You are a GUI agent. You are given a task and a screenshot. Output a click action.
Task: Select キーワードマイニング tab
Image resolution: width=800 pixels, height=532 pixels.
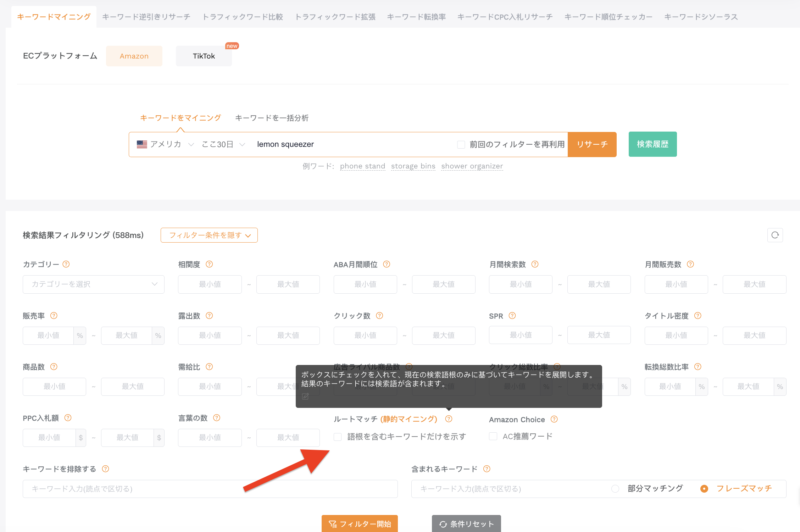pyautogui.click(x=54, y=17)
